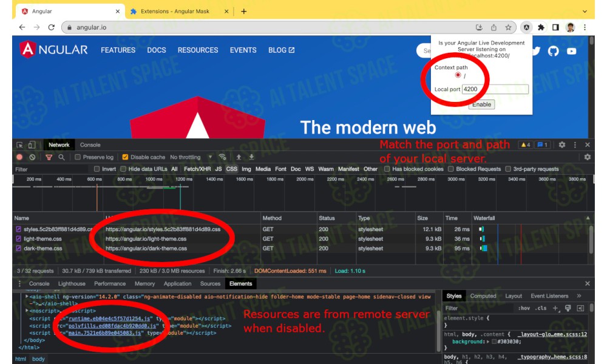Image resolution: width=607 pixels, height=364 pixels.
Task: Open _layout-glo…eme.scss:12 source link
Action: click(552, 334)
